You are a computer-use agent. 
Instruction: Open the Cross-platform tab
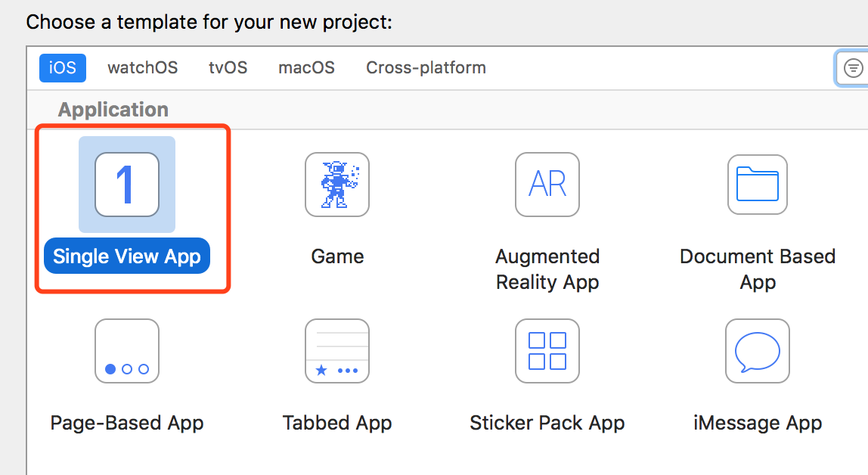pos(426,68)
